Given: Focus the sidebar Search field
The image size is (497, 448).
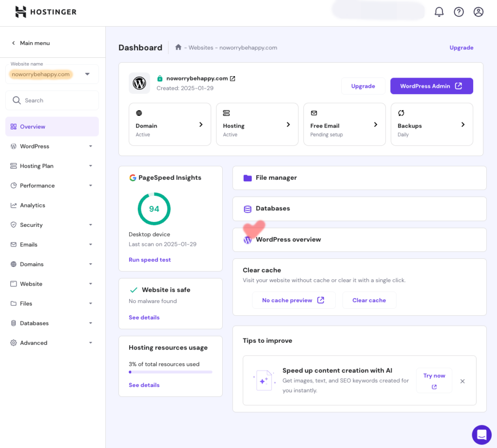Looking at the screenshot, I should click(x=52, y=100).
